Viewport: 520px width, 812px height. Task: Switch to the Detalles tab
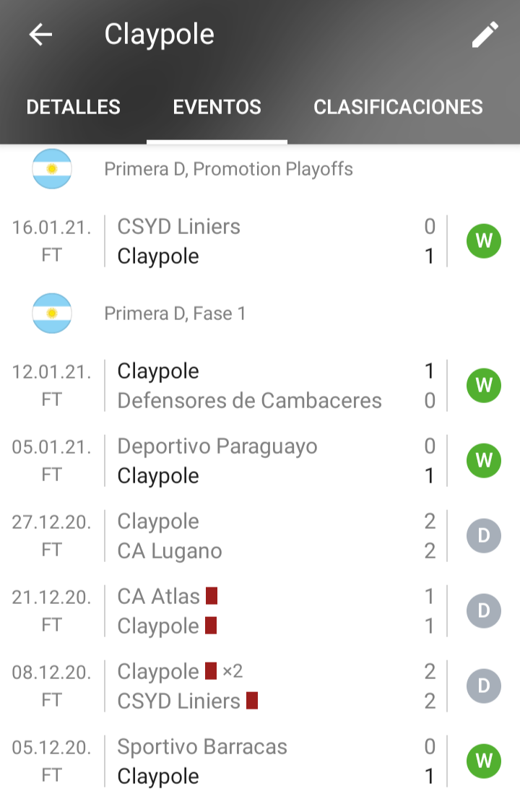[x=74, y=108]
